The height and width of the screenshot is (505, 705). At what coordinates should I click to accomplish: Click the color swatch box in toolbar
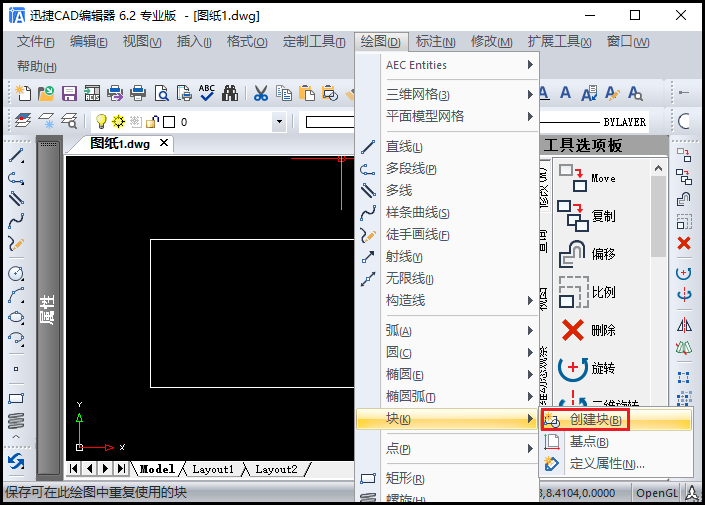tap(169, 122)
